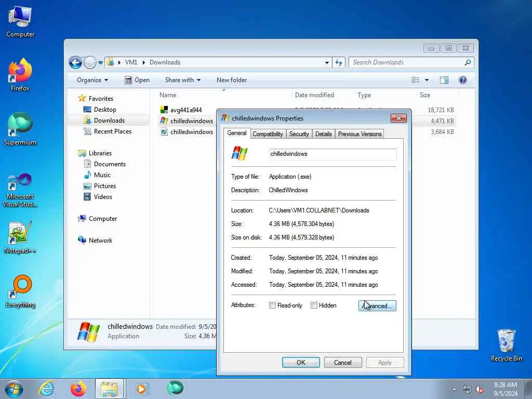Show hidden tray icons arrow
532x399 pixels.
454,390
